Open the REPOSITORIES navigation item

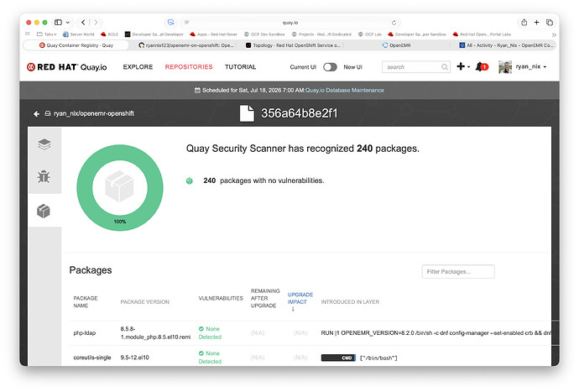[x=189, y=67]
